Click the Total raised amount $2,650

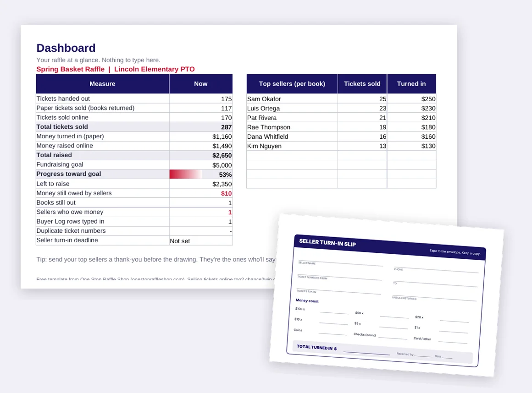tap(222, 156)
